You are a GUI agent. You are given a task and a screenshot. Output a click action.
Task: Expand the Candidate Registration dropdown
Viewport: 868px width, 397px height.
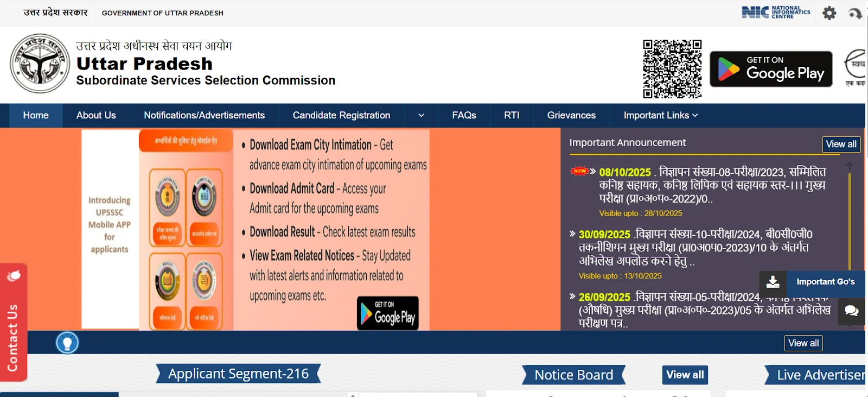[x=421, y=116]
